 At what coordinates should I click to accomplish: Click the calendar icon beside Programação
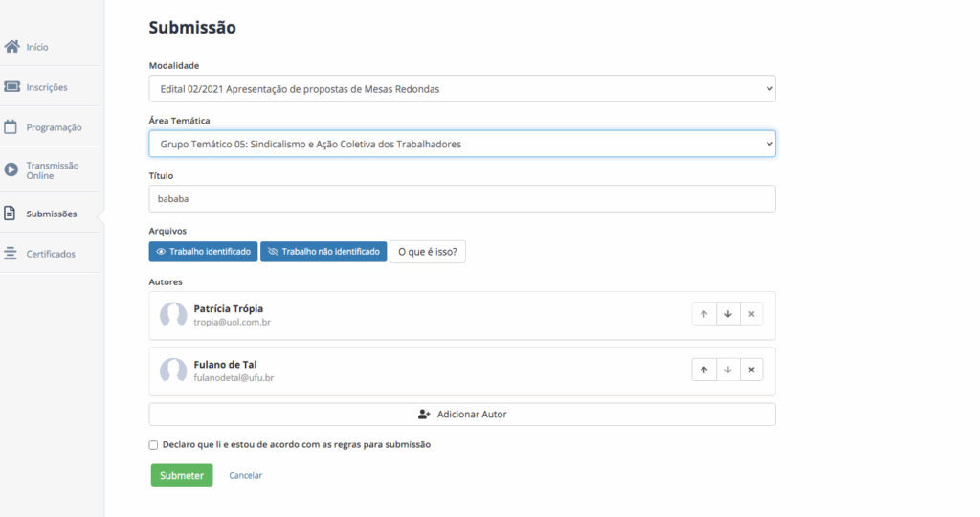coord(12,127)
